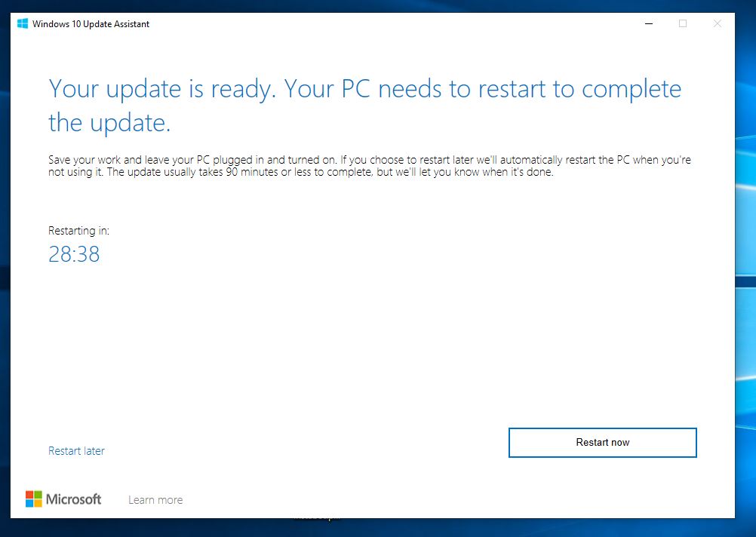This screenshot has height=537, width=756.
Task: Click the disabled maximize window button
Action: coord(683,23)
